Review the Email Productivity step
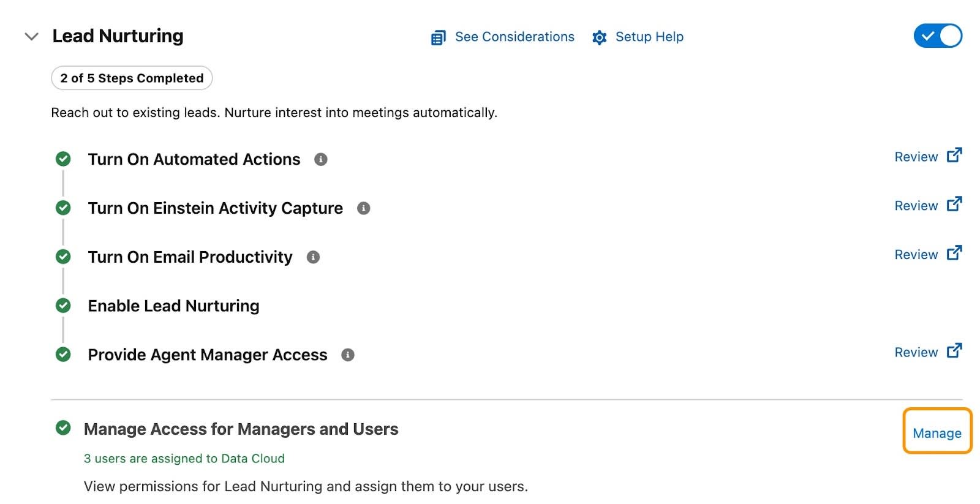Image resolution: width=980 pixels, height=504 pixels. click(x=916, y=255)
